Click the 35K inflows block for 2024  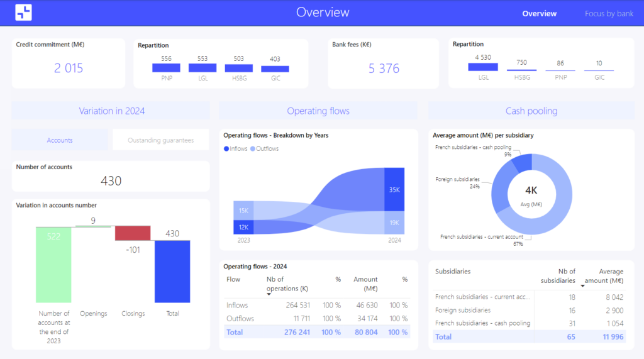coord(394,189)
